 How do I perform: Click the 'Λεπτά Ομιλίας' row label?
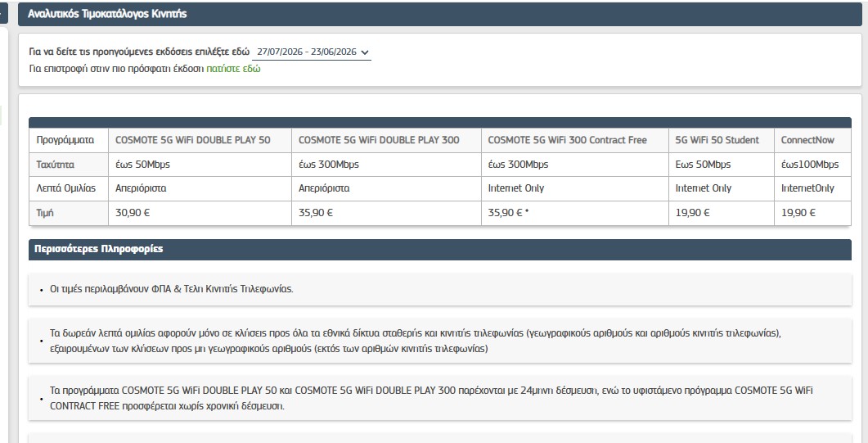[69, 188]
